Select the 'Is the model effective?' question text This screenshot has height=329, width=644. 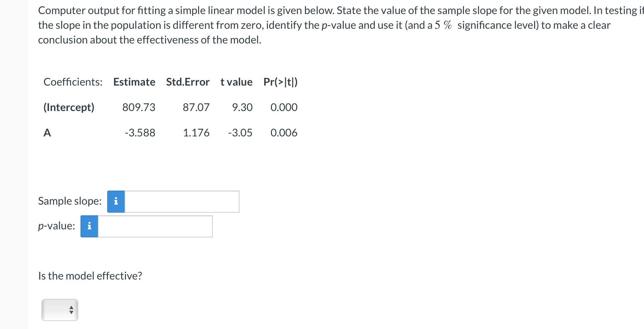(x=90, y=276)
